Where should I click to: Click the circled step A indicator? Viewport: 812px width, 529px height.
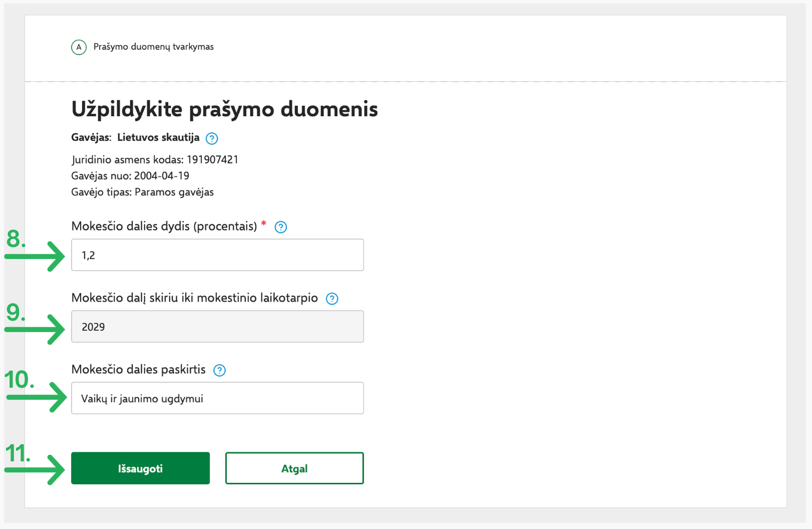[79, 47]
